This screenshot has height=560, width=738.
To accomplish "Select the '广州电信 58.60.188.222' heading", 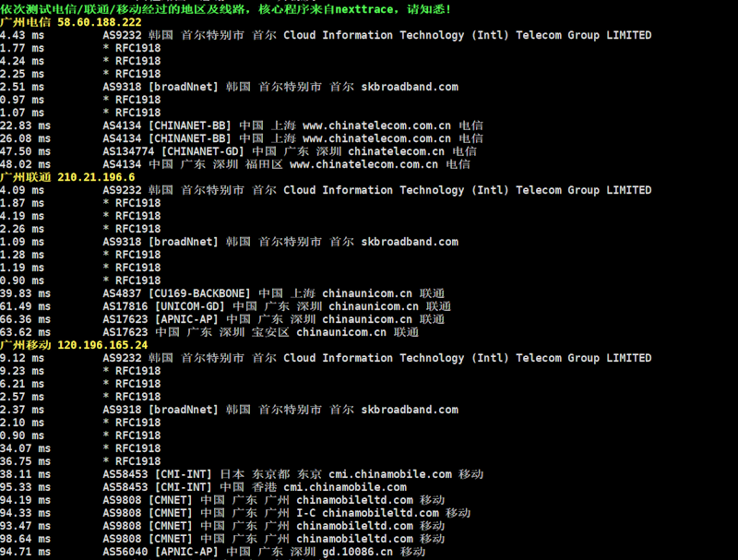I will [x=71, y=22].
